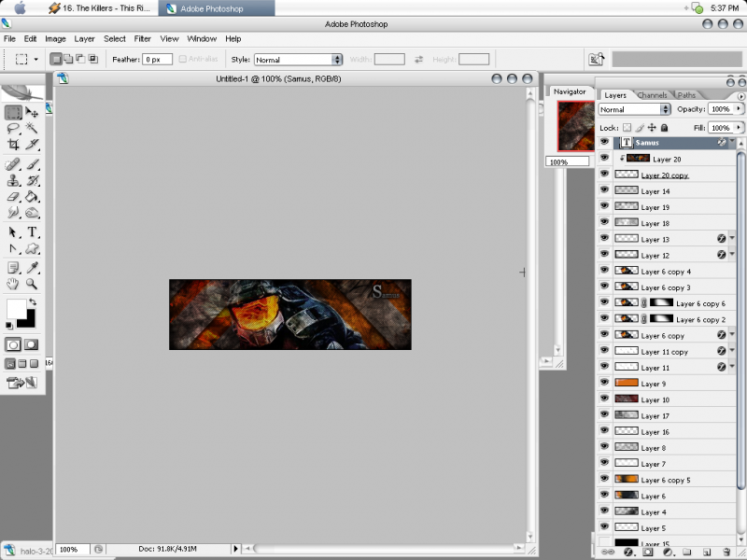Image resolution: width=747 pixels, height=560 pixels.
Task: Pick the Magic Wand tool
Action: pyautogui.click(x=32, y=128)
